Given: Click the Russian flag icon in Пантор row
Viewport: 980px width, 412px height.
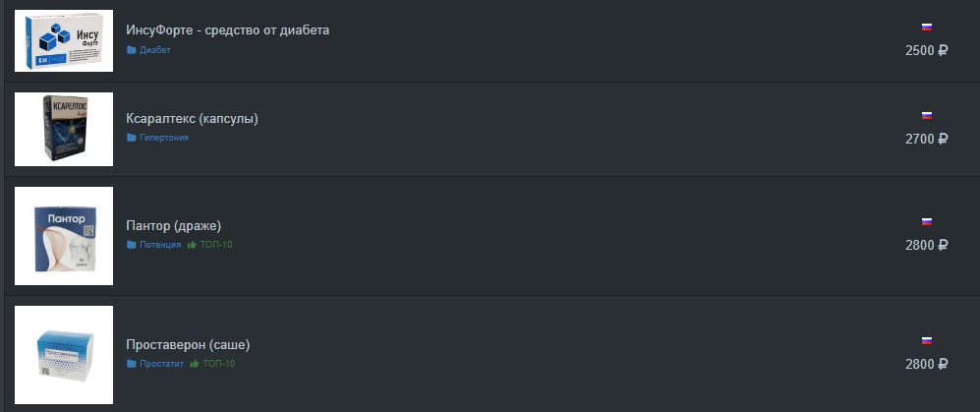Looking at the screenshot, I should (x=927, y=222).
